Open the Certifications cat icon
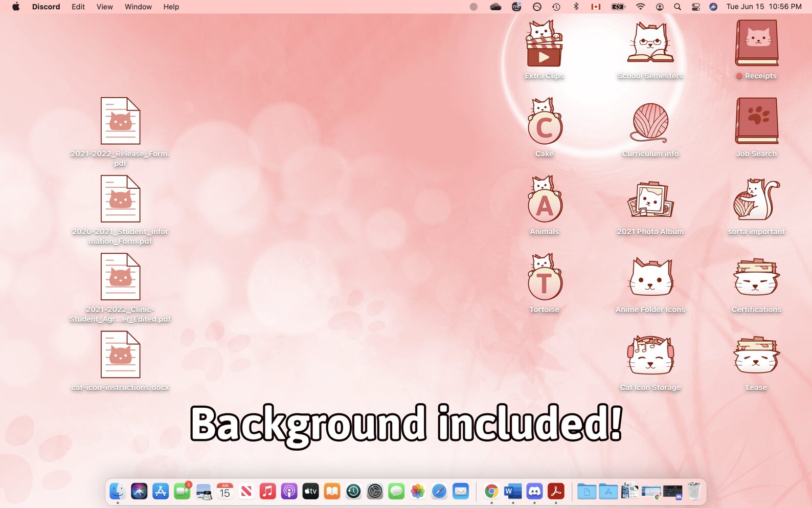 (756, 277)
